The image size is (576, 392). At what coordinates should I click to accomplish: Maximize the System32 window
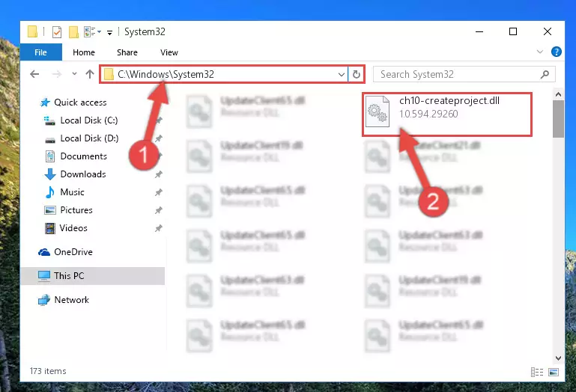click(513, 31)
